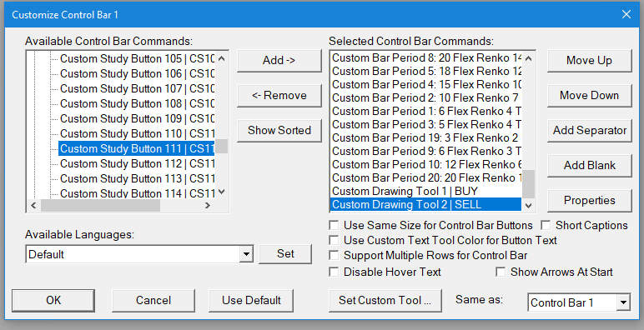Viewport: 644px width, 330px height.
Task: Click the selected commands vertical scrollbar thumb
Action: 529,184
